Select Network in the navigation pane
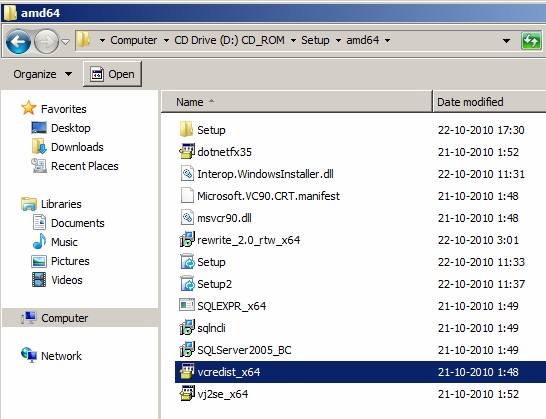546x419 pixels. pyautogui.click(x=61, y=356)
